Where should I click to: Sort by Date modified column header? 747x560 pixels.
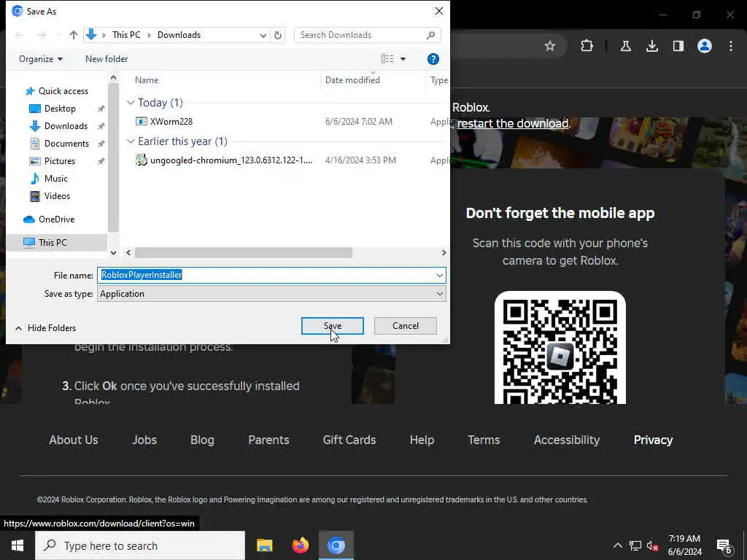coord(352,80)
